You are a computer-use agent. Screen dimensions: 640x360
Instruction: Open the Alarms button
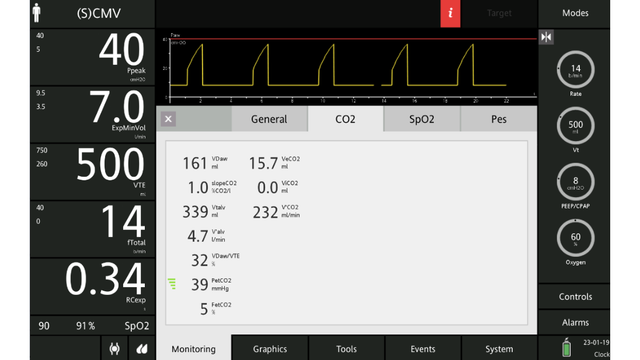click(575, 322)
